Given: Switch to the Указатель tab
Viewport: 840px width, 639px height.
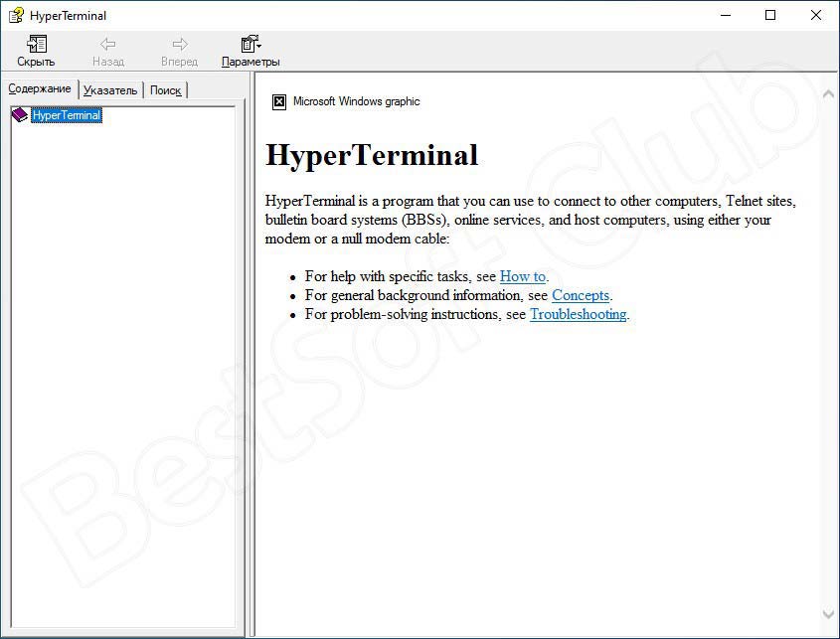Looking at the screenshot, I should (x=110, y=90).
